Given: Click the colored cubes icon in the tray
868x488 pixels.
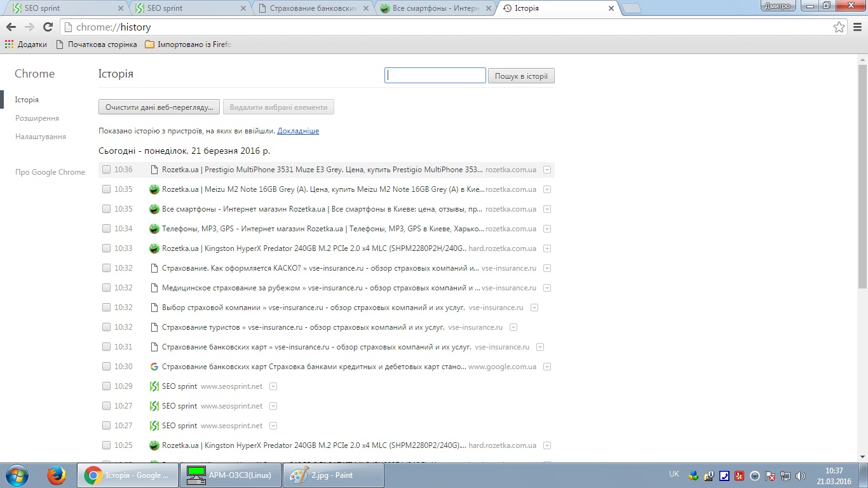Looking at the screenshot, I should 693,475.
